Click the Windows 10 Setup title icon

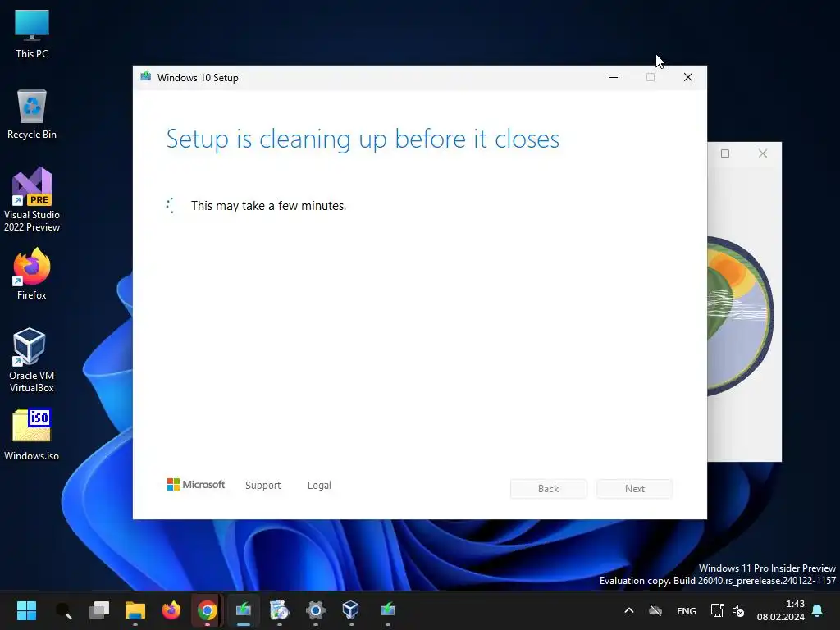pos(145,76)
